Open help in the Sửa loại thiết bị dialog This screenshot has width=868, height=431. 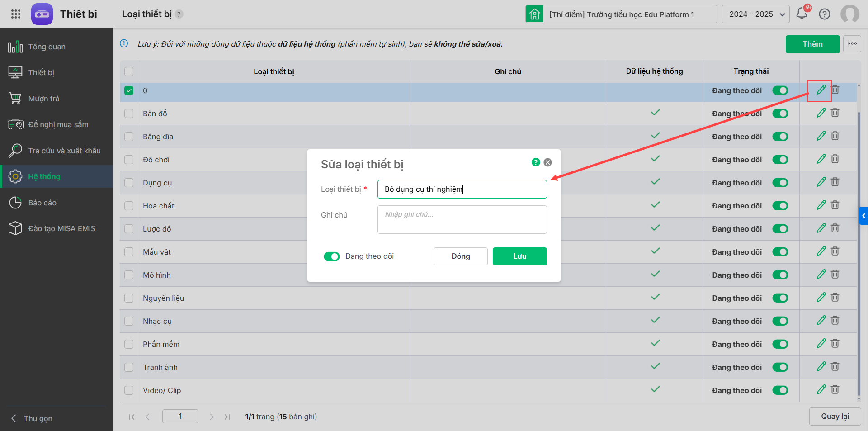tap(536, 162)
